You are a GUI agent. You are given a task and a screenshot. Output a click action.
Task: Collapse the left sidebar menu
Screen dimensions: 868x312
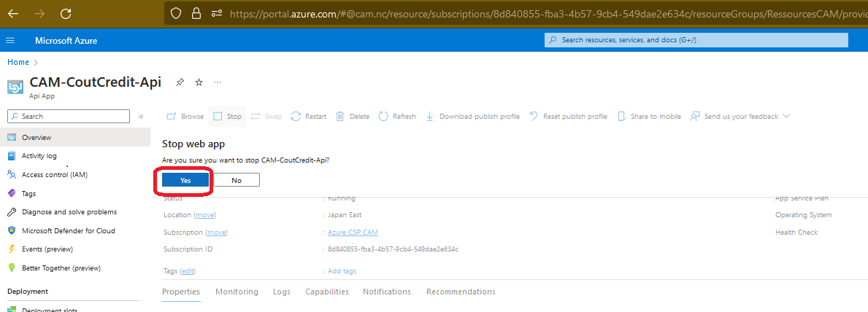[x=141, y=116]
